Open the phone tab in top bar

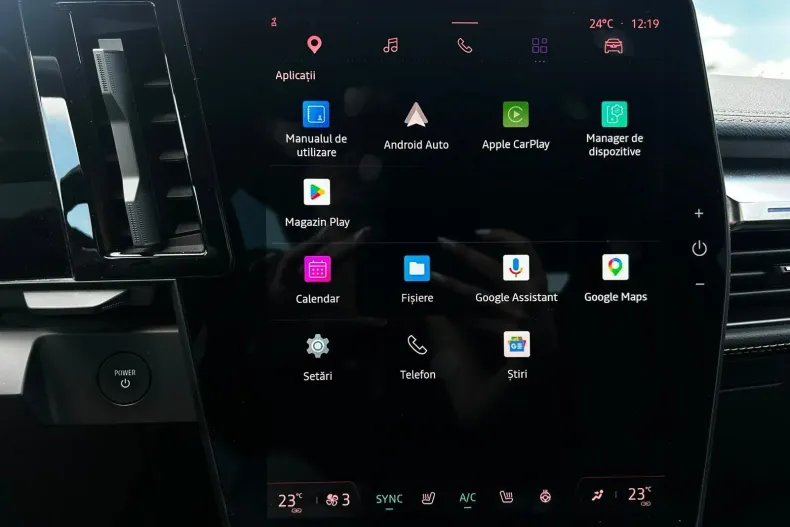[465, 46]
